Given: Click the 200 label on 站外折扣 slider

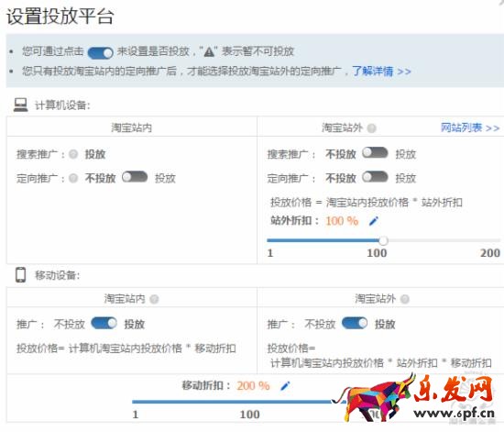Looking at the screenshot, I should [x=490, y=253].
